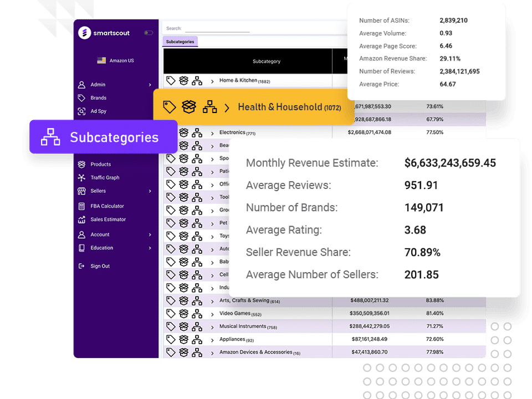Click the brands tag icon for Appliances

(x=171, y=339)
